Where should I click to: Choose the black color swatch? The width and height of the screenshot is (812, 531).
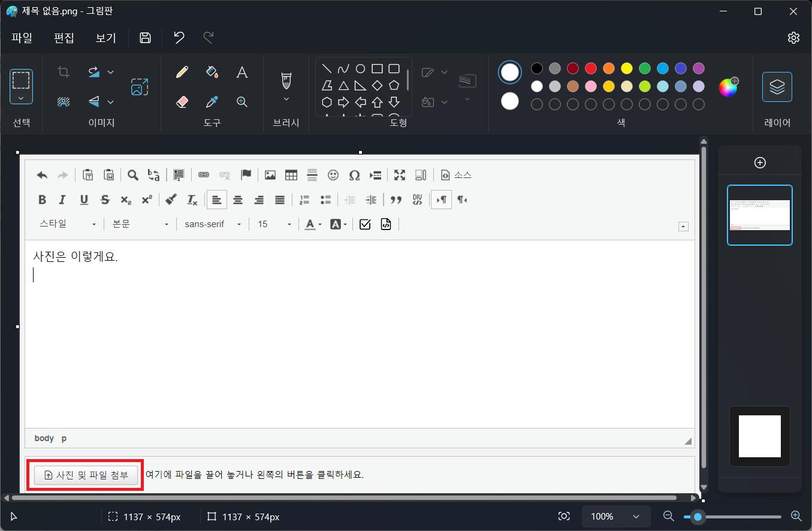[x=537, y=68]
